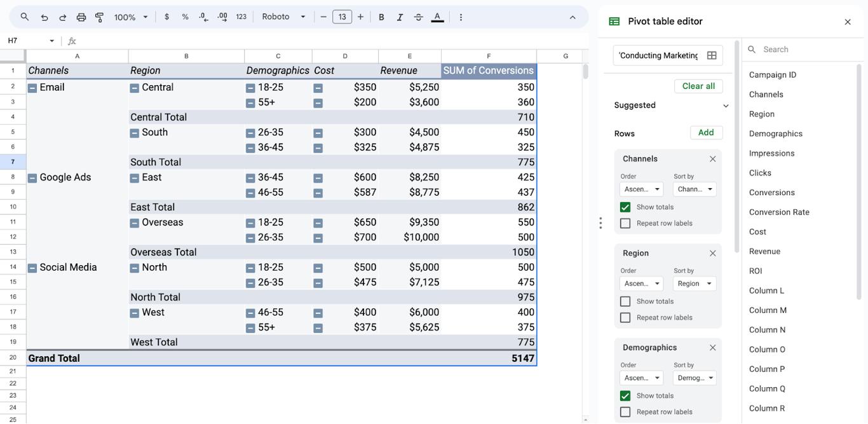Open the name box dropdown arrow

[x=51, y=41]
